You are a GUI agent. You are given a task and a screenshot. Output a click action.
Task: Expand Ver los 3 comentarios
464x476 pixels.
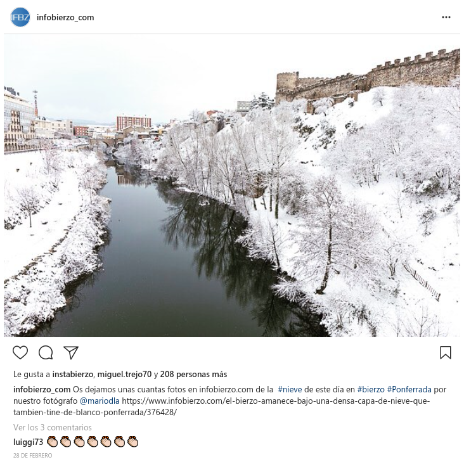[x=52, y=427]
